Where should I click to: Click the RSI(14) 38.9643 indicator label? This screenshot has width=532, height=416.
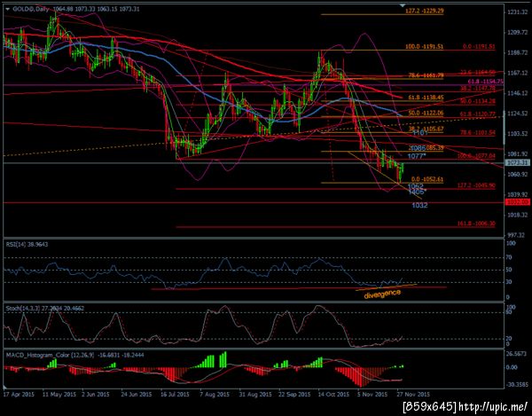click(27, 244)
